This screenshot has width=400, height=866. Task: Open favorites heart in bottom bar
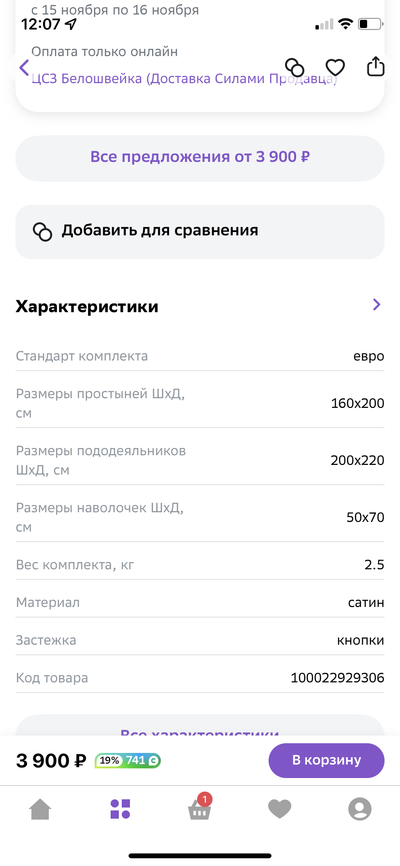coord(280,809)
